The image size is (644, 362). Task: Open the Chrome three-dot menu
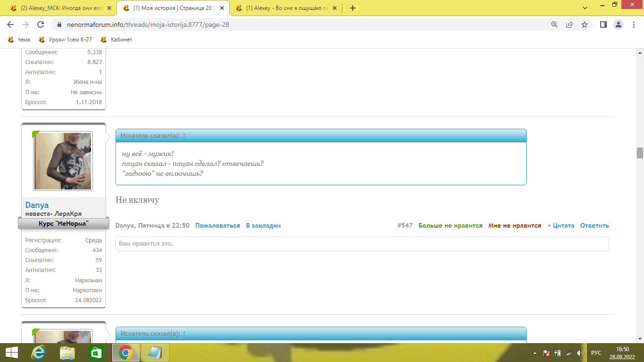pos(633,25)
